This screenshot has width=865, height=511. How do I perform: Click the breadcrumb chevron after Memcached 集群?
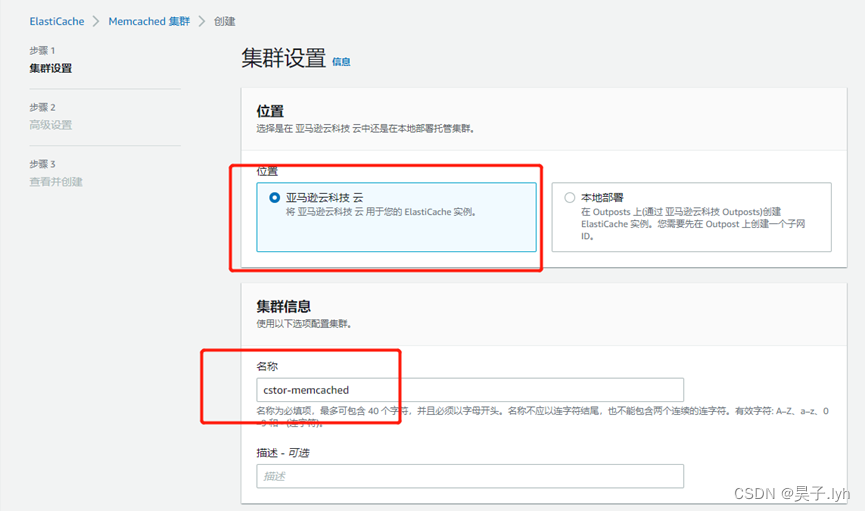[x=202, y=22]
